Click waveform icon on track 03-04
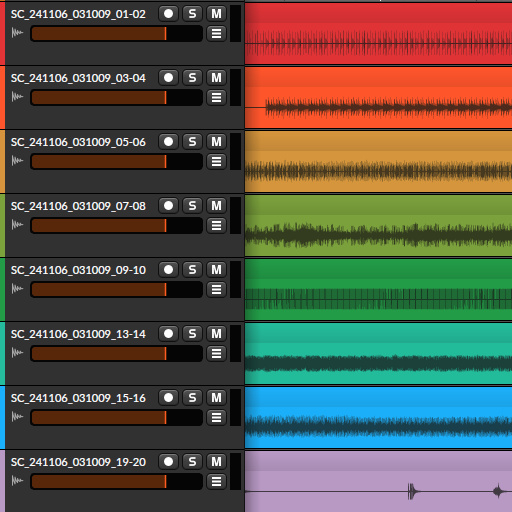This screenshot has width=512, height=512. point(17,97)
